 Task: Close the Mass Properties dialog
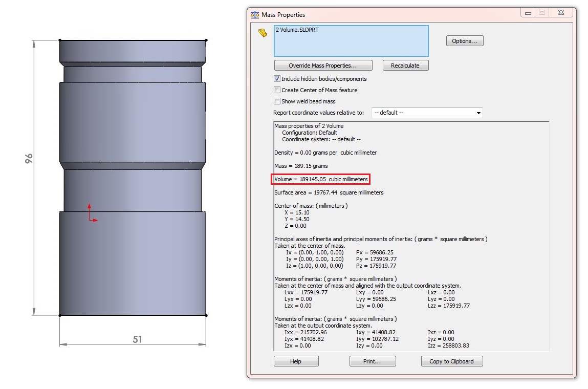tap(561, 12)
